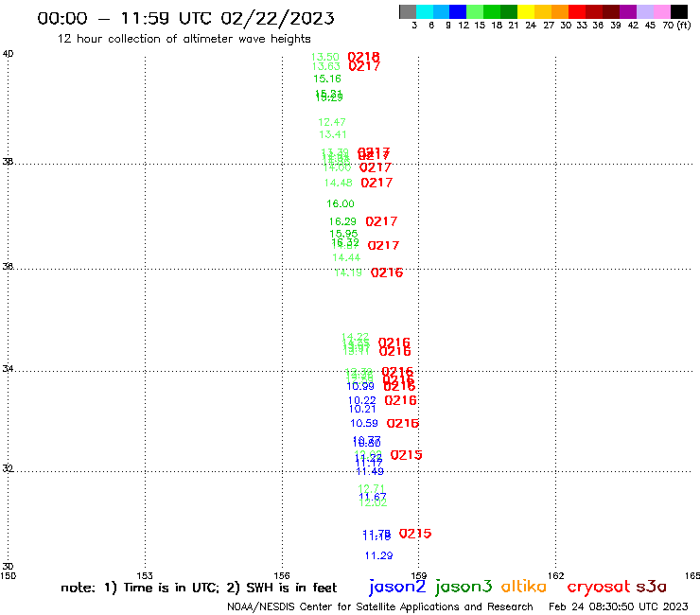
Task: Select the latitude axis label 38
Action: pos(8,162)
